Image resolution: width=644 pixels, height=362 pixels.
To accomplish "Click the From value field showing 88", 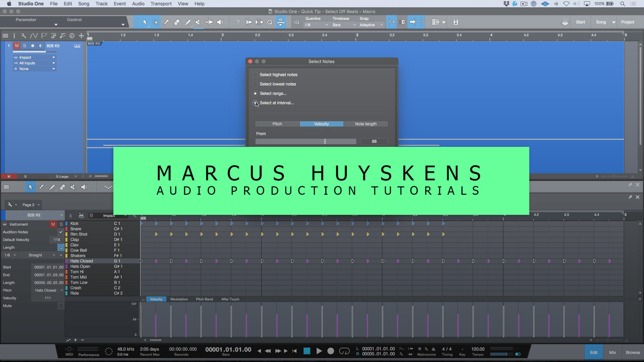I will point(374,142).
